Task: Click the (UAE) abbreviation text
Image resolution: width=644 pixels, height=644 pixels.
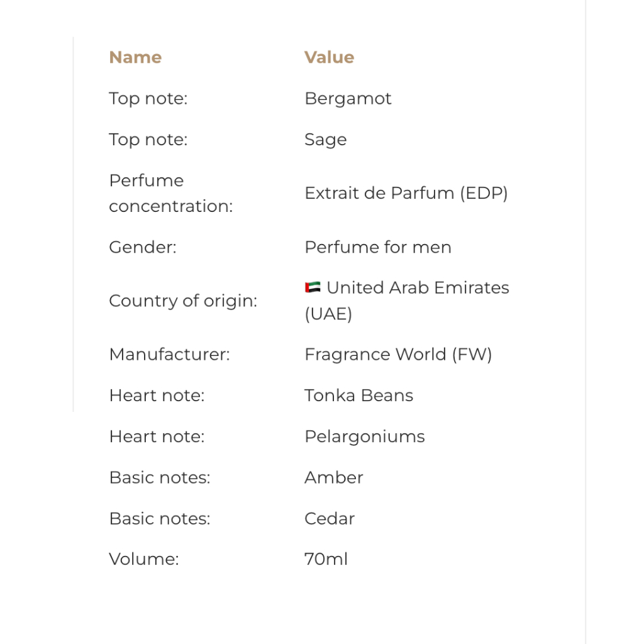Action: pos(328,314)
